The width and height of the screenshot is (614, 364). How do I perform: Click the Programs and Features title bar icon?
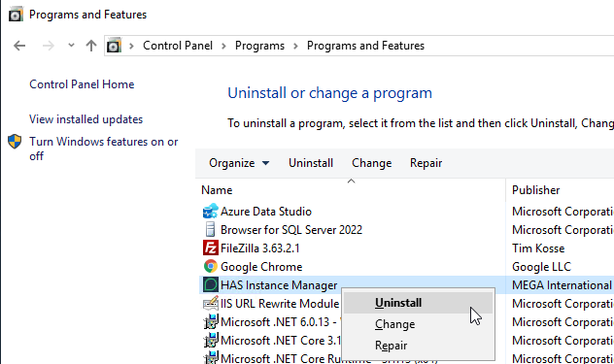click(16, 15)
